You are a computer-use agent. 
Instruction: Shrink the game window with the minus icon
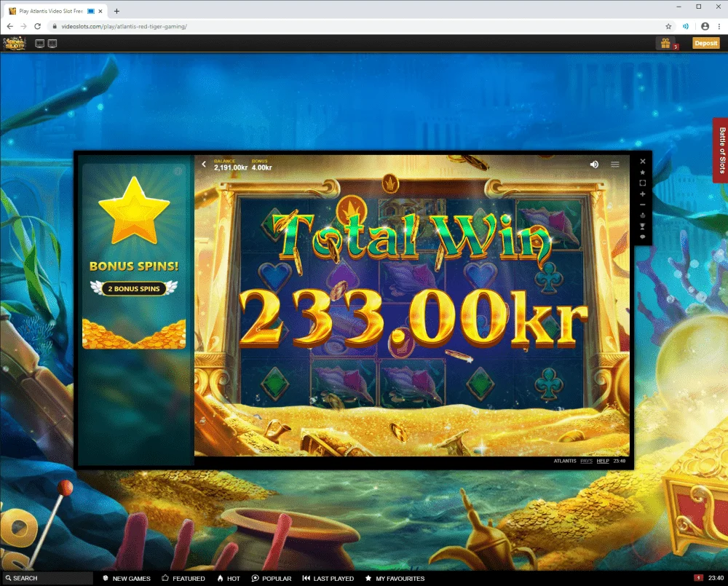point(643,205)
